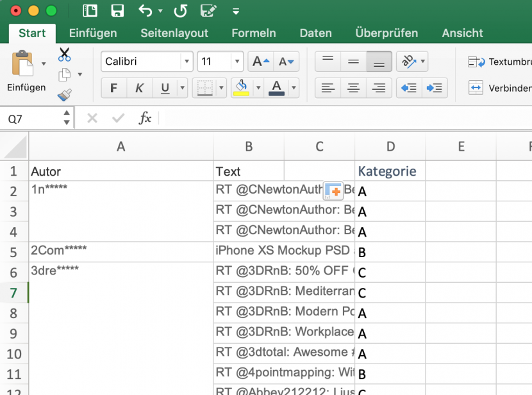Toggle underline formatting with the U icon

coord(165,88)
